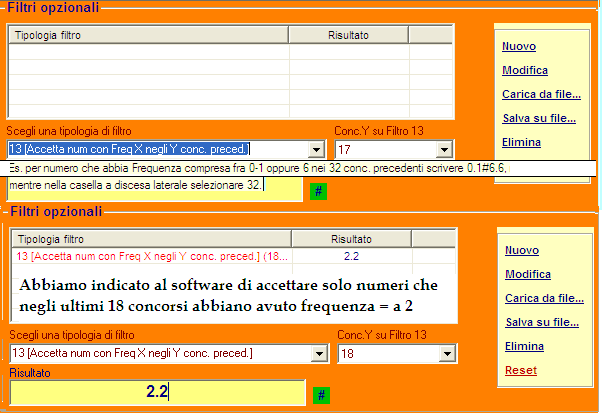This screenshot has height=413, width=602.
Task: Open filter type dropdown in upper panel
Action: [317, 150]
